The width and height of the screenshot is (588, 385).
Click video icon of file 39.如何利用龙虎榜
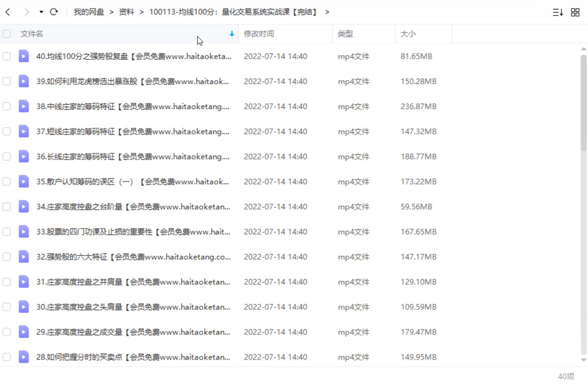click(x=24, y=81)
